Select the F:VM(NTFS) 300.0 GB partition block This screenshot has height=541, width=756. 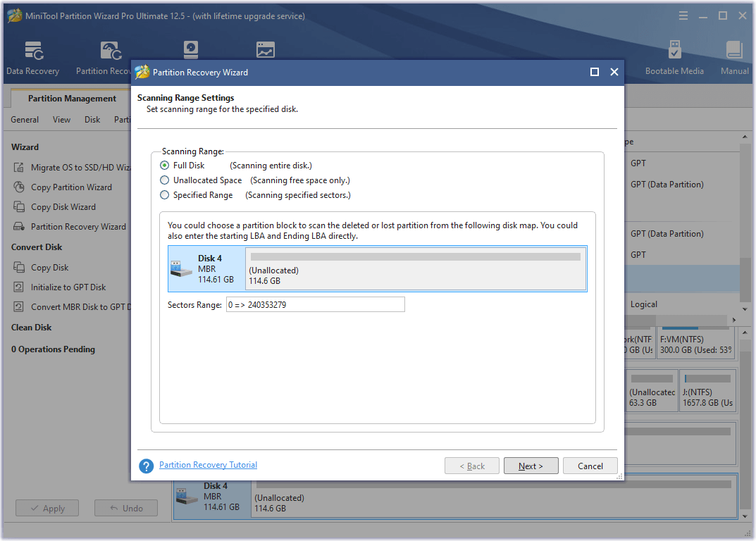click(x=695, y=343)
